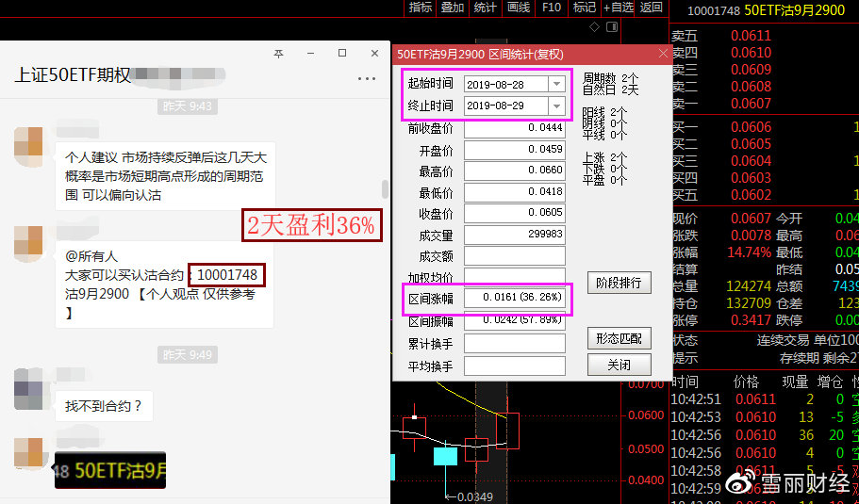The image size is (859, 504).
Task: Click the avatar beside the 个人建议 message
Action: 28,147
